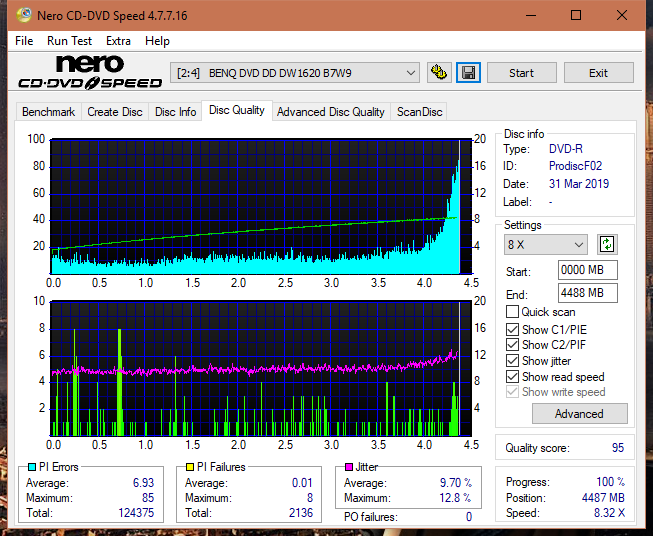Click the Start button

point(521,73)
